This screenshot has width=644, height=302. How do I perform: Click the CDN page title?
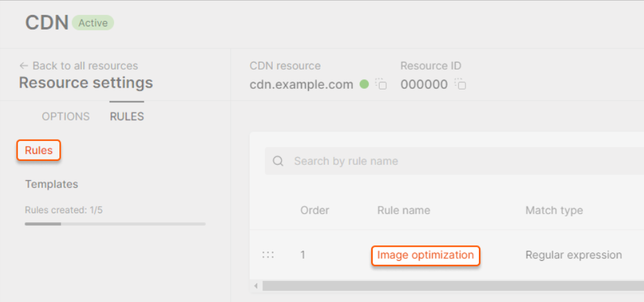(47, 23)
